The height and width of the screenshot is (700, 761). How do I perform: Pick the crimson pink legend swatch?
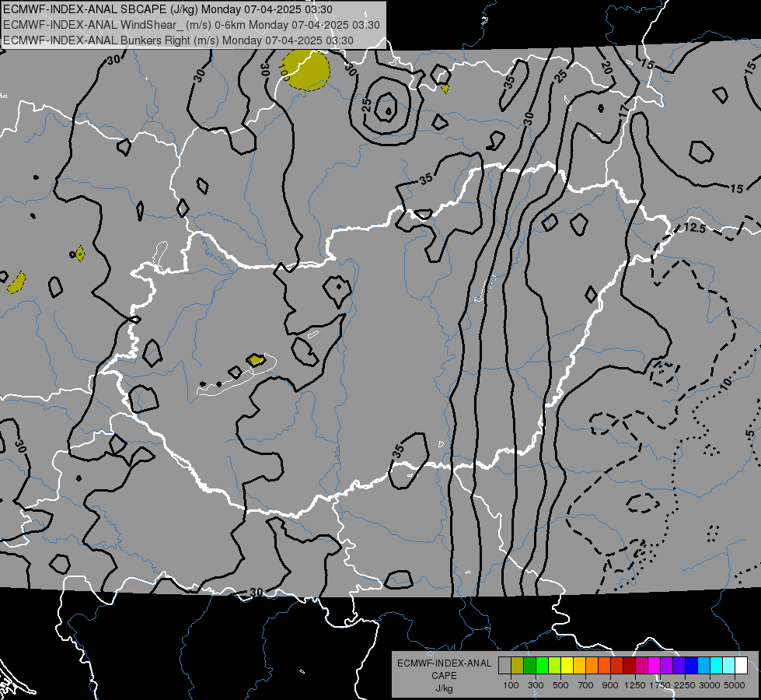(x=641, y=666)
